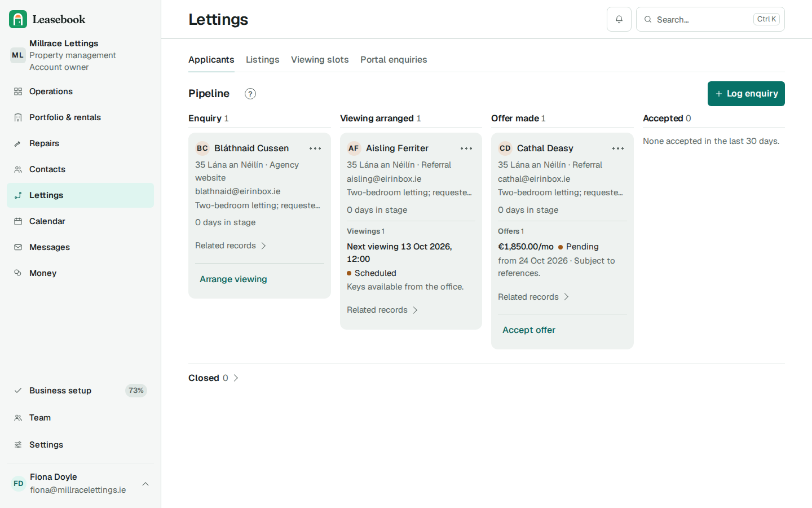Expand the Fiona Doyle account menu
Screen dimensions: 812x508
(x=80, y=484)
